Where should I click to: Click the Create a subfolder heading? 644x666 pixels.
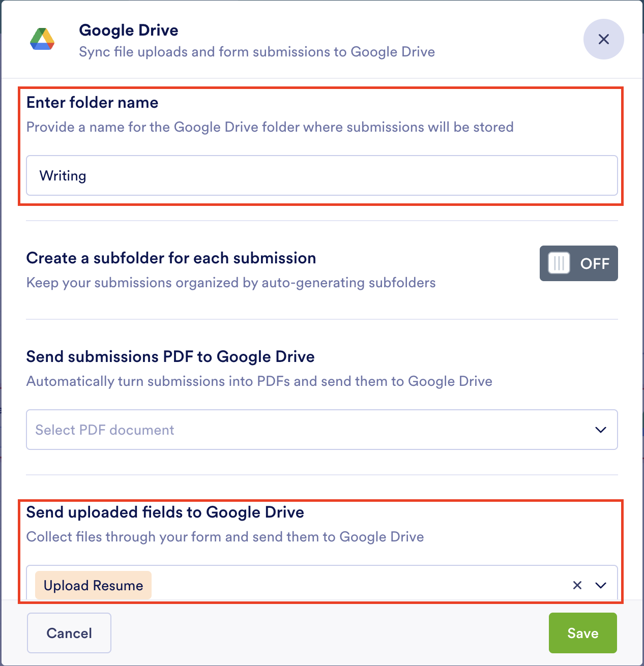point(171,258)
